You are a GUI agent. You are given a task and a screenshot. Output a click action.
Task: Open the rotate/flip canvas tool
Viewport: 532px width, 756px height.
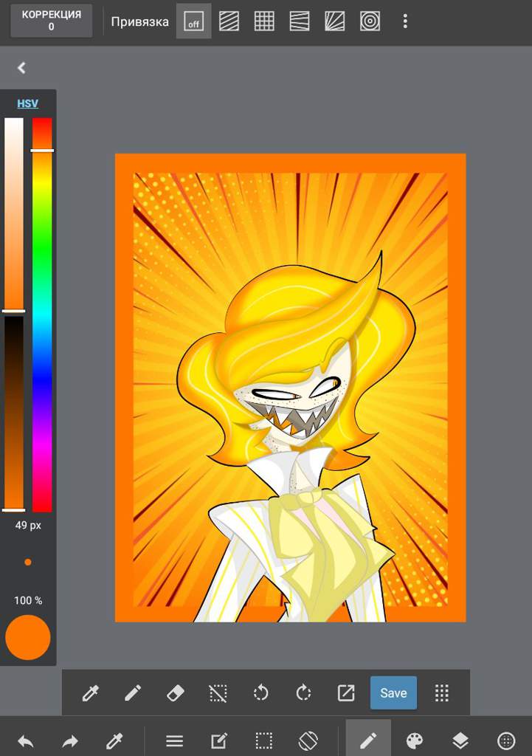(308, 740)
